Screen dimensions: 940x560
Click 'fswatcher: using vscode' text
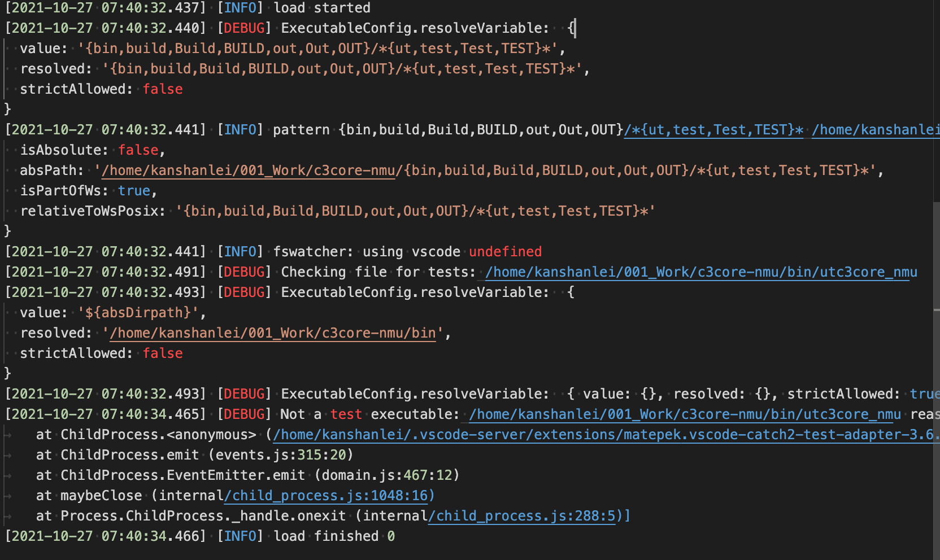(367, 252)
